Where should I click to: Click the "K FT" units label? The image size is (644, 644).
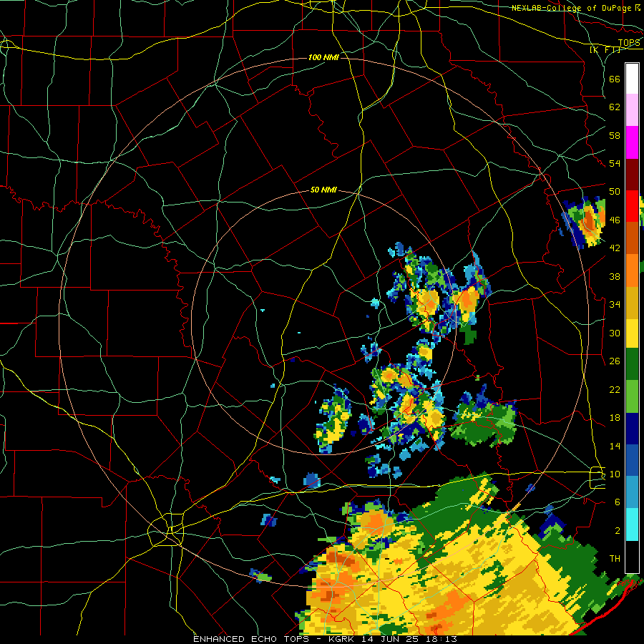[x=605, y=49]
